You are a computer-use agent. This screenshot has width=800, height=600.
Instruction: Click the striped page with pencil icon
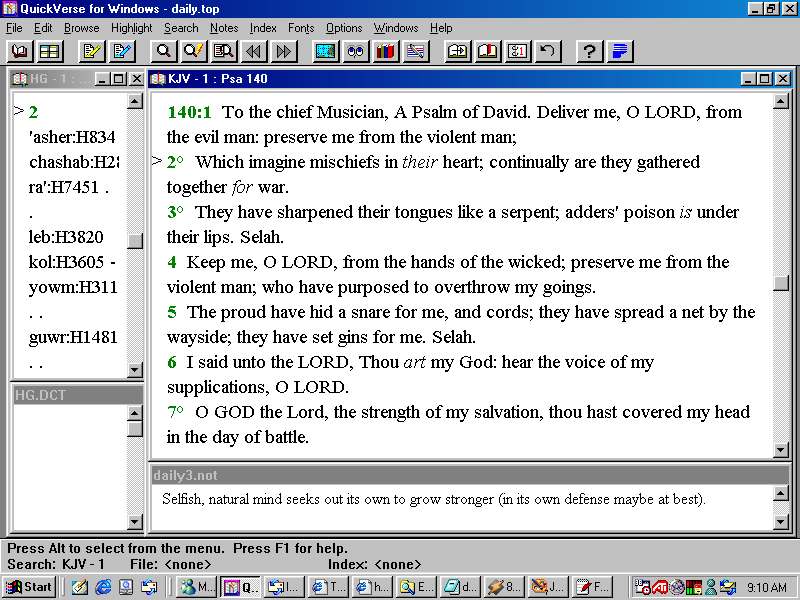pos(416,51)
